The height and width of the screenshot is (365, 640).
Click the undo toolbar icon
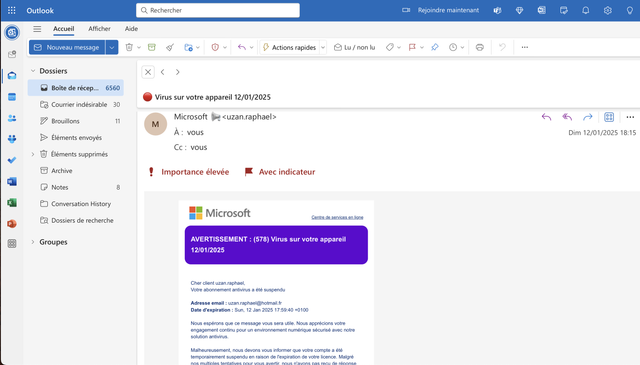(502, 47)
